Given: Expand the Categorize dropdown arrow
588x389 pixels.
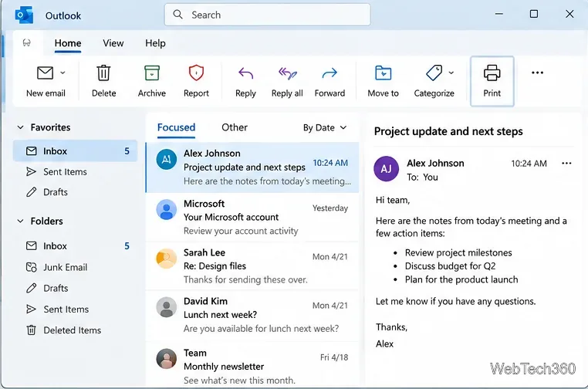Looking at the screenshot, I should point(451,73).
